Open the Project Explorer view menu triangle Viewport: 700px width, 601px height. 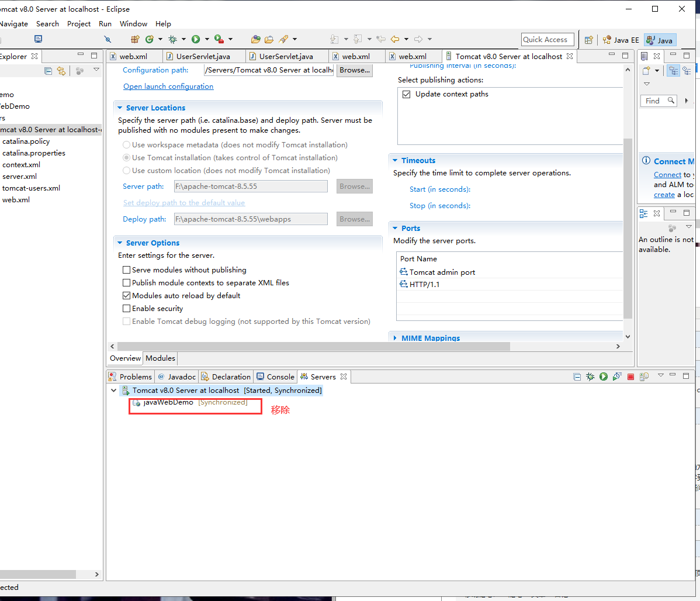click(x=96, y=70)
